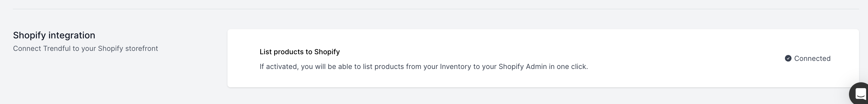The height and width of the screenshot is (104, 868).
Task: Click Shopify Admin in the description text
Action: [523, 66]
